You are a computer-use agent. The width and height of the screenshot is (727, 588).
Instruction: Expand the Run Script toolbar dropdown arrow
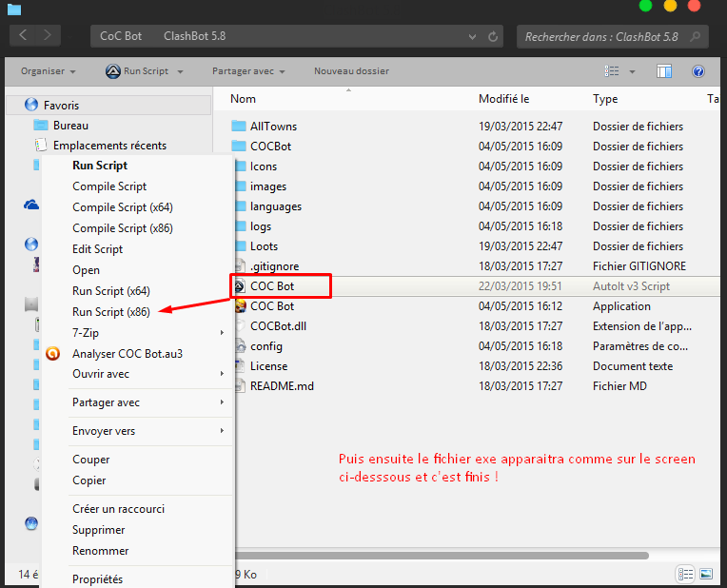pyautogui.click(x=181, y=71)
